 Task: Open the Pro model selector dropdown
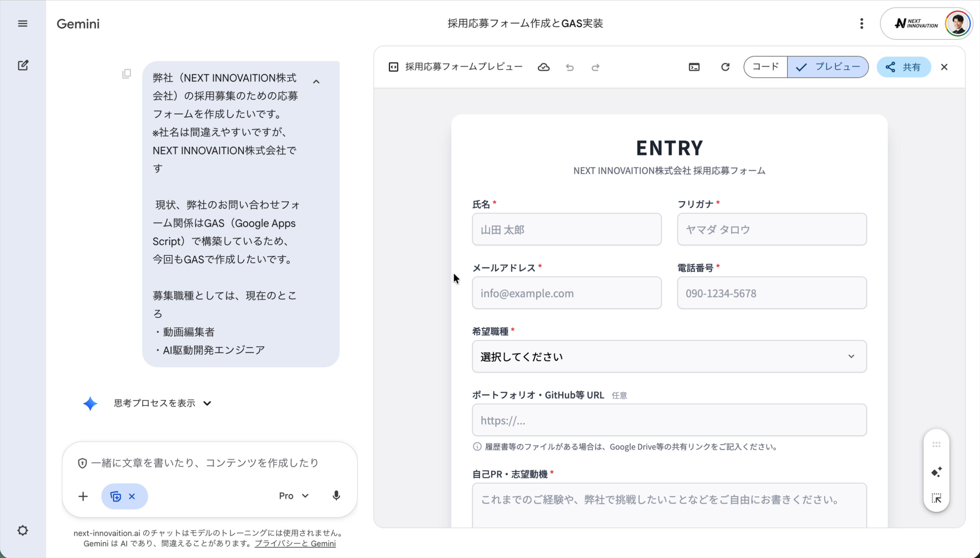[294, 495]
